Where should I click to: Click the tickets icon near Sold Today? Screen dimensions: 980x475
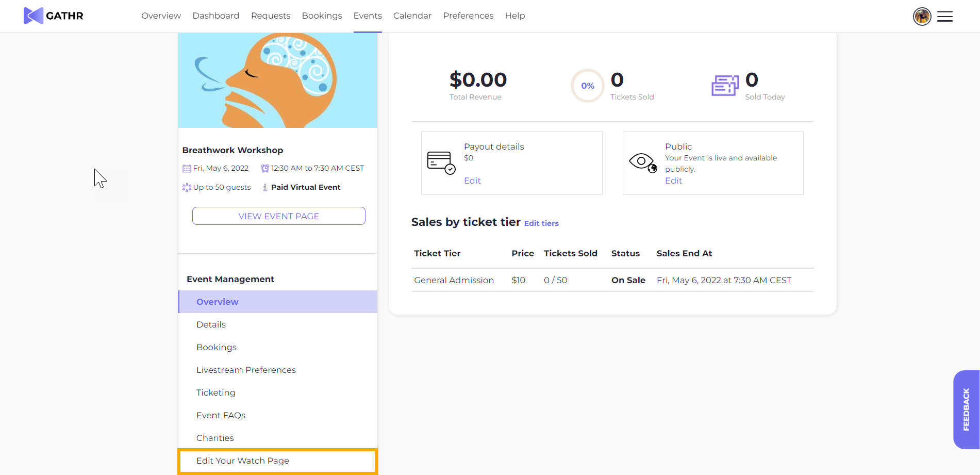[725, 85]
